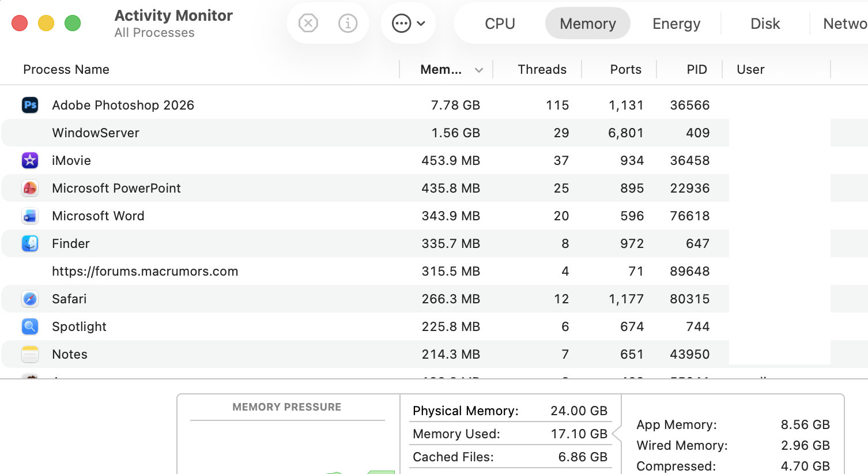Viewport: 868px width, 474px height.
Task: Click the 266.3 MB memory value
Action: coord(451,299)
